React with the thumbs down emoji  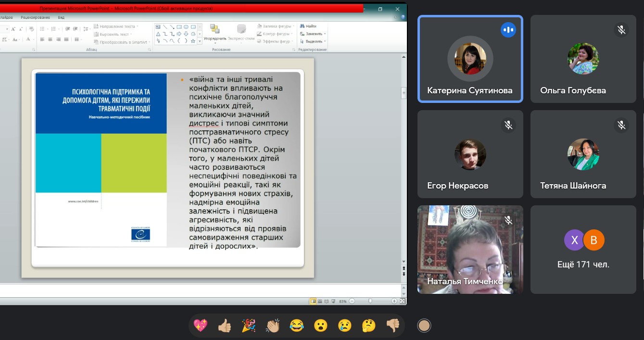[x=393, y=326]
